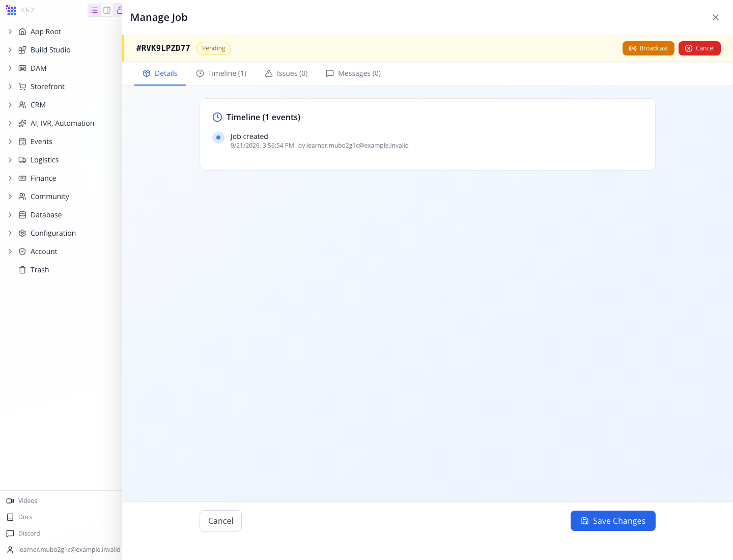This screenshot has width=733, height=560.
Task: Click the timestamp 9/21/2026, 3:56:54 PM
Action: click(262, 146)
